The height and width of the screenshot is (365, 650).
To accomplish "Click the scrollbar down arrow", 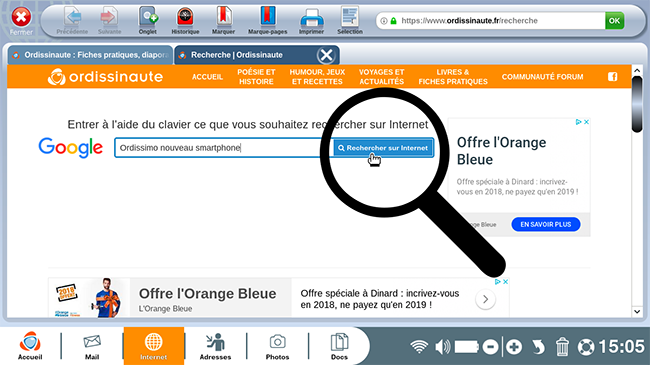I will pyautogui.click(x=637, y=311).
